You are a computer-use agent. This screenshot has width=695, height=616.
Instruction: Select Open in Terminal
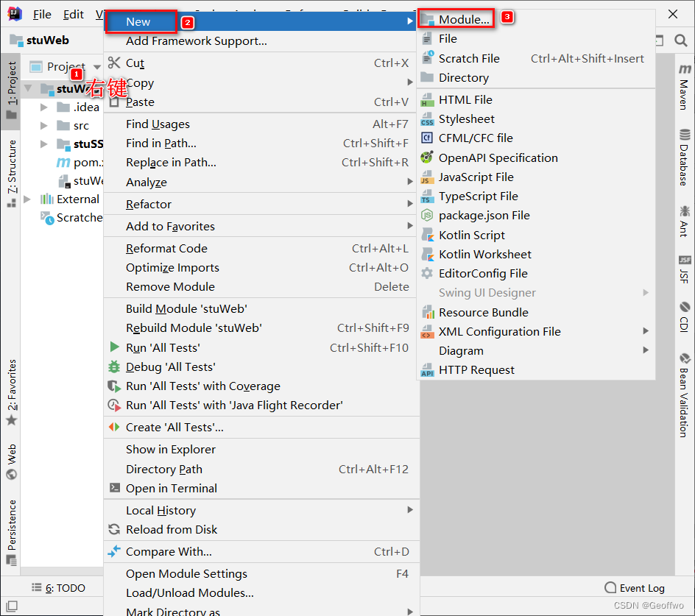tap(261, 489)
